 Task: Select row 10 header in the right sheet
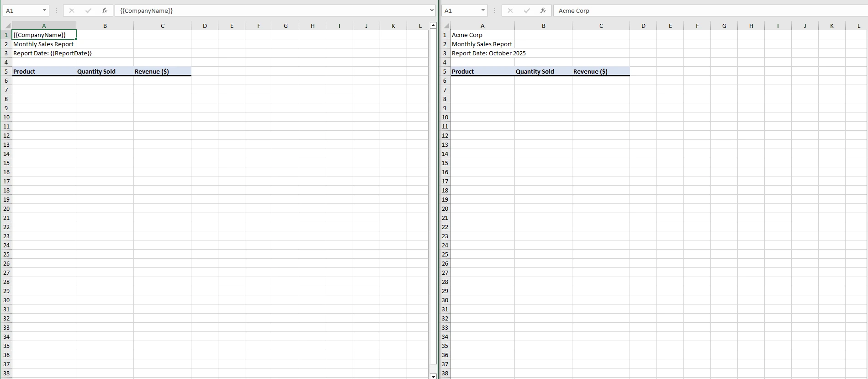point(445,117)
